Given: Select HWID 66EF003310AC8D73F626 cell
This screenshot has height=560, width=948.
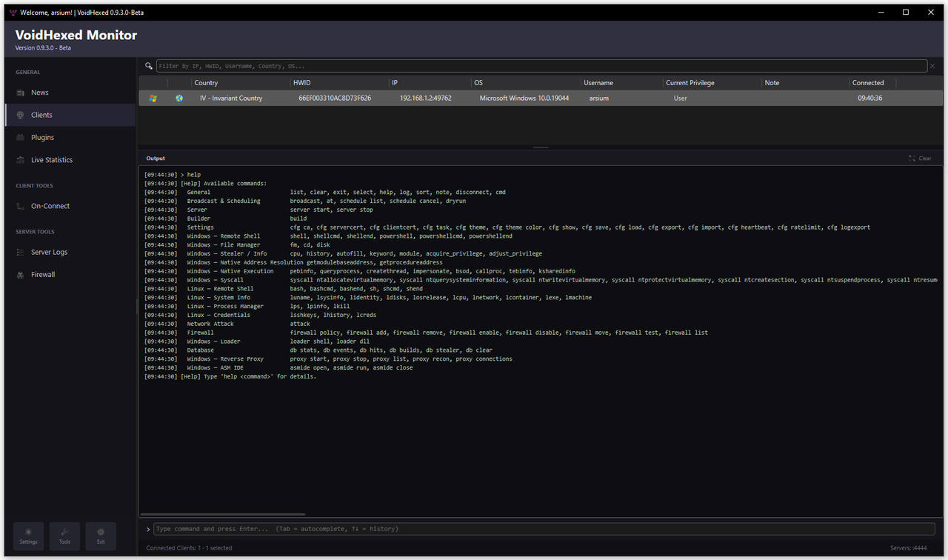Looking at the screenshot, I should [x=335, y=98].
